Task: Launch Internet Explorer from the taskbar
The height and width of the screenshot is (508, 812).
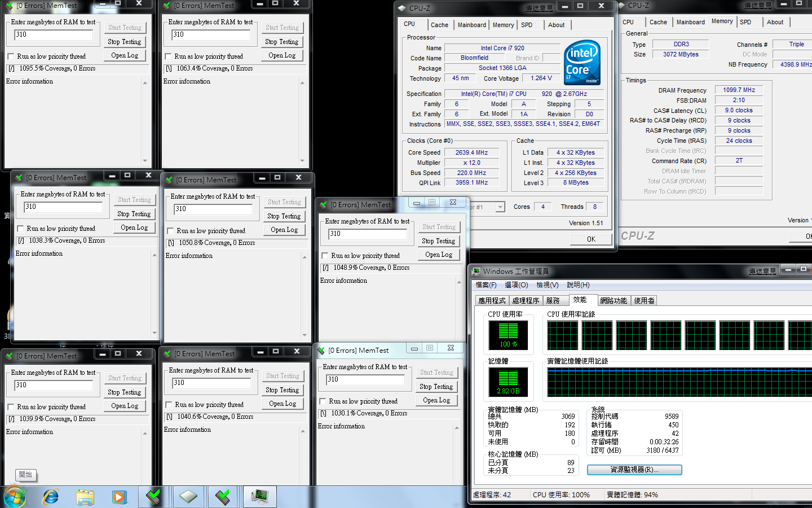Action: coord(51,497)
